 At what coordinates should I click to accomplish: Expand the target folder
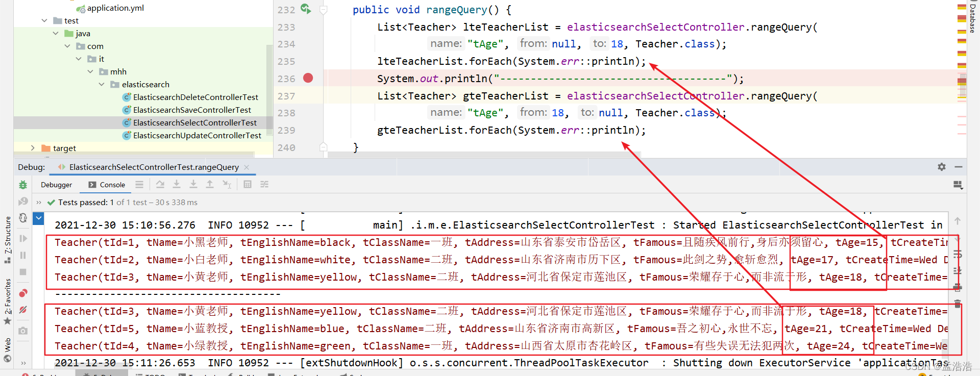[x=33, y=148]
